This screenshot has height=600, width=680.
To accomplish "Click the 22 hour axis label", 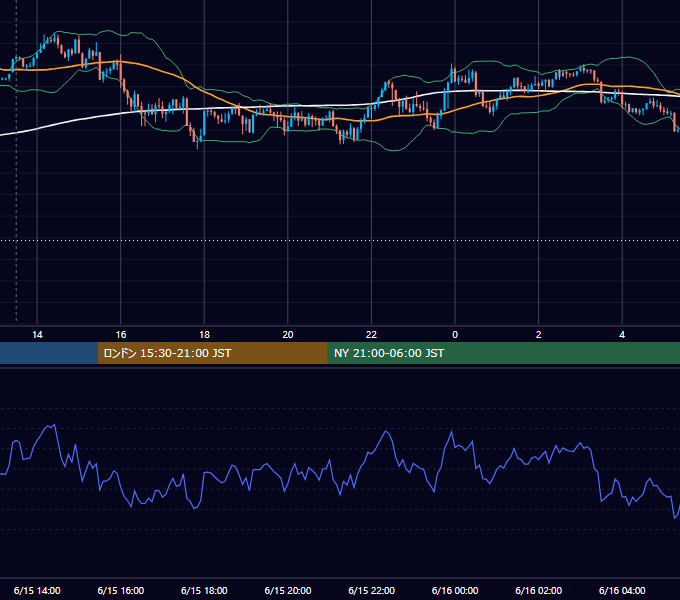I will click(x=371, y=335).
